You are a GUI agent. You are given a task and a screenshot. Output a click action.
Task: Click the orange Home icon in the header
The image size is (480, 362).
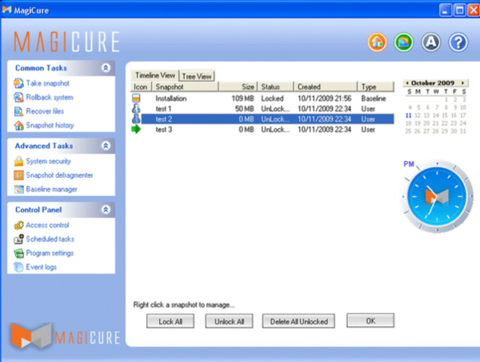click(377, 42)
